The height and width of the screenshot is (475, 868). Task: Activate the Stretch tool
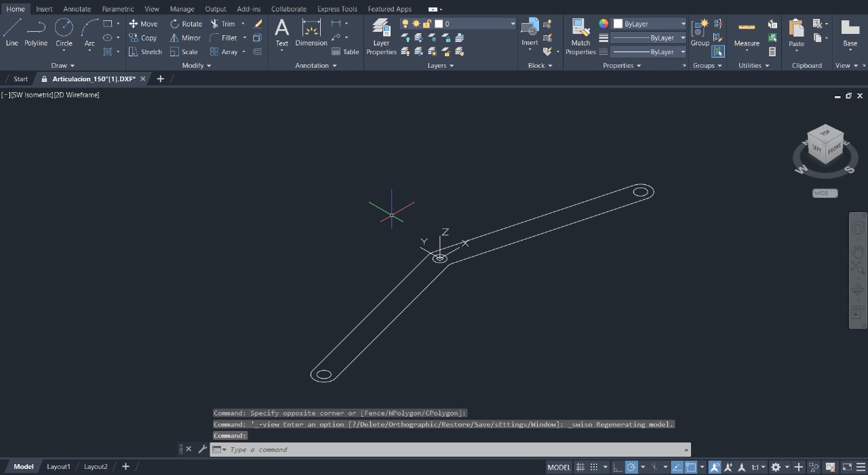145,51
